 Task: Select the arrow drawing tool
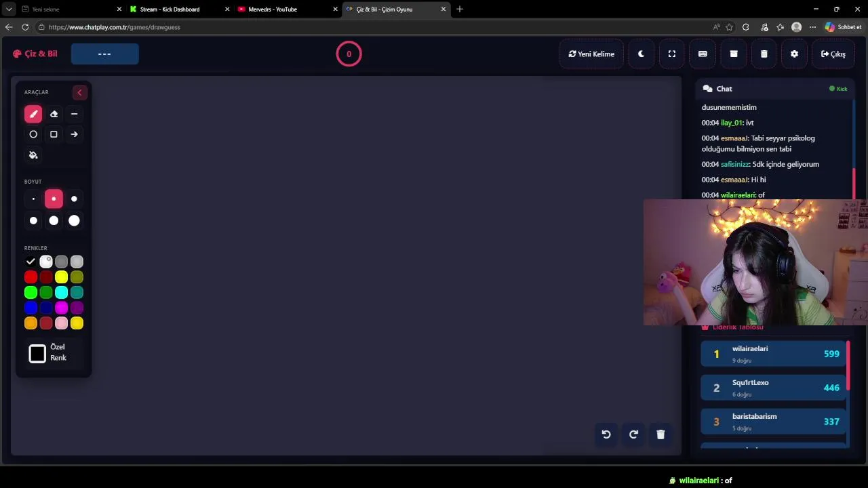[74, 134]
